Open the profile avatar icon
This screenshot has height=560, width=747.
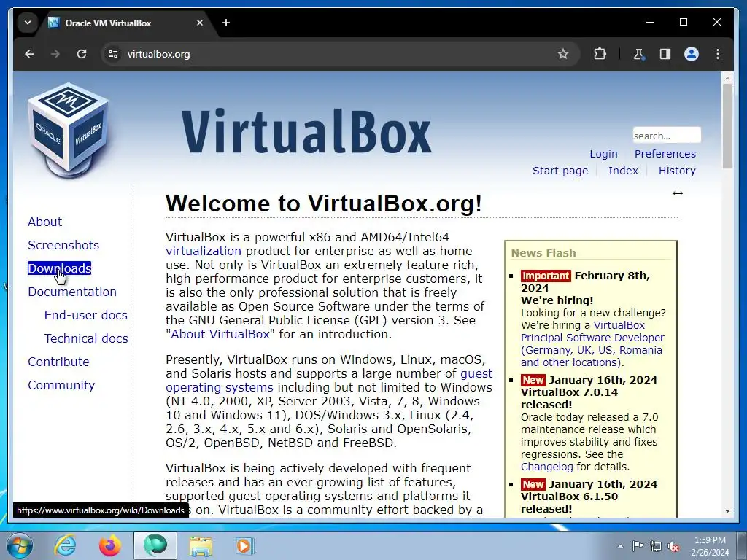coord(692,54)
